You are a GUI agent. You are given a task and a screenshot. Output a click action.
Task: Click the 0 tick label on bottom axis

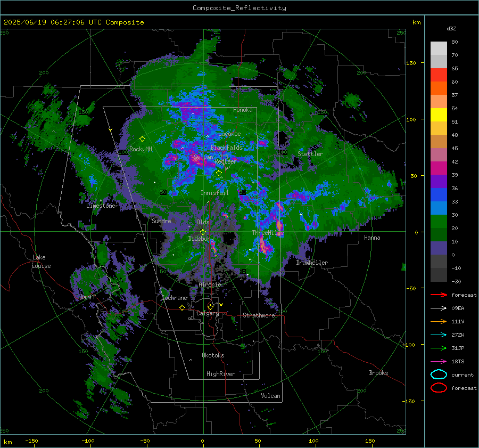click(x=203, y=441)
